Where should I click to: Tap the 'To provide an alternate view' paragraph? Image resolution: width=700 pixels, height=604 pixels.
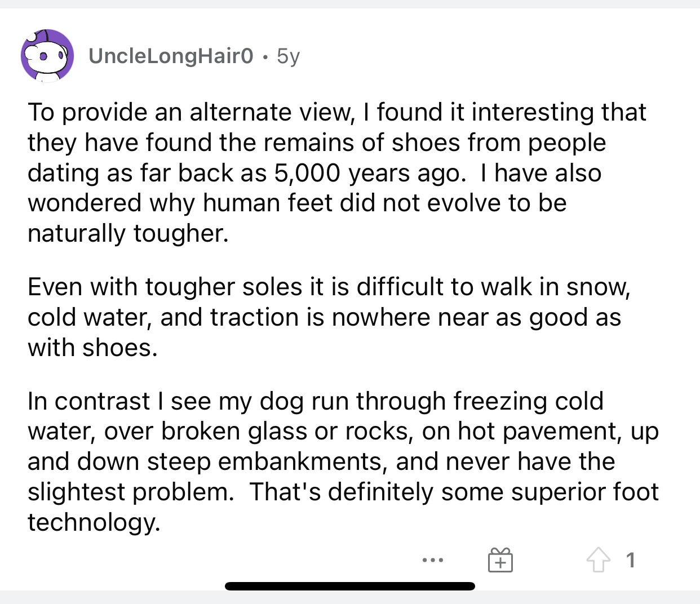(337, 173)
